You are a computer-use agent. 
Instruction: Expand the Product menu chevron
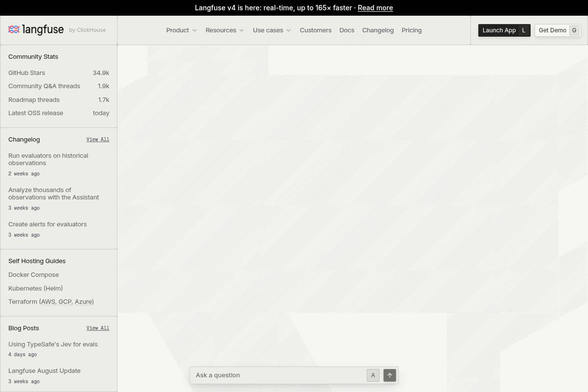tap(195, 30)
